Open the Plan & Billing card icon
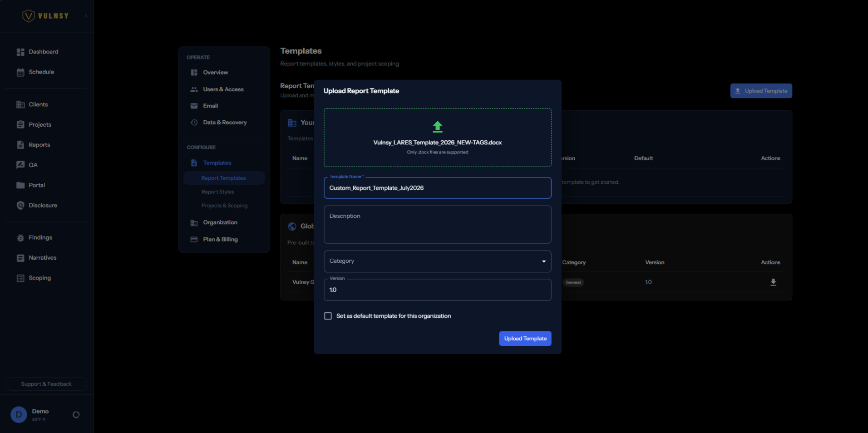The width and height of the screenshot is (868, 433). (194, 239)
